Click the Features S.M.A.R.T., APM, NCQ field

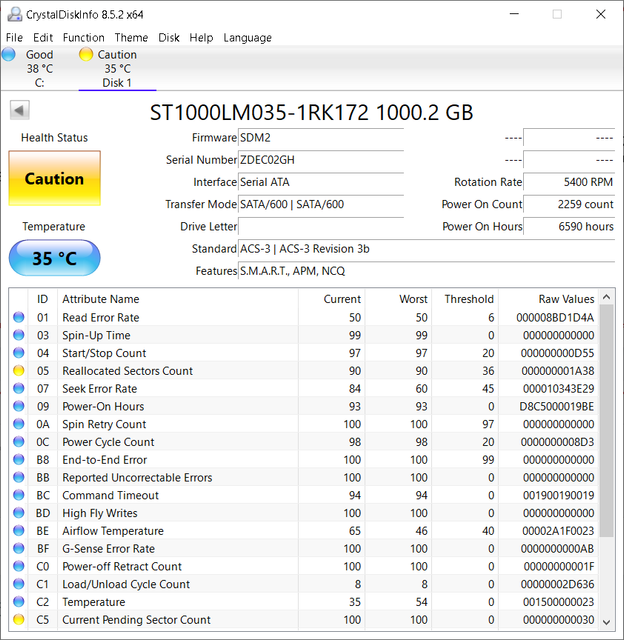[426, 271]
